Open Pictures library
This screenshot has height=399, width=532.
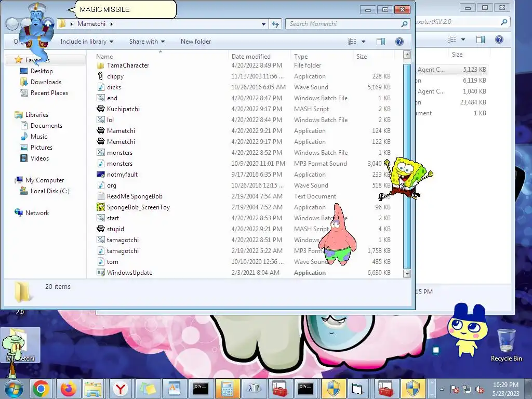[x=42, y=147]
